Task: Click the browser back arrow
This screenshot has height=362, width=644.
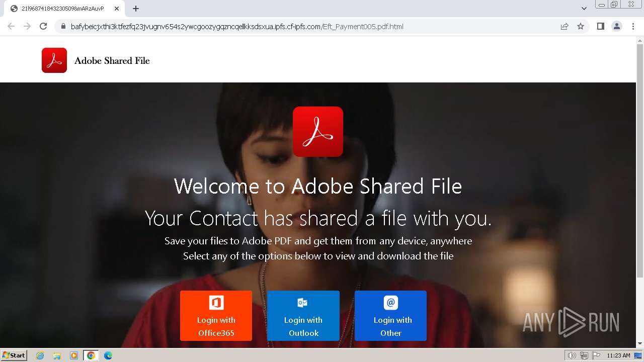Action: click(11, 26)
